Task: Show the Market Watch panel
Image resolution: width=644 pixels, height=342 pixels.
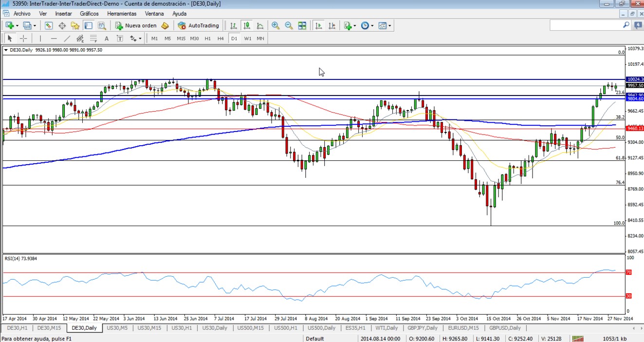Action: 49,25
